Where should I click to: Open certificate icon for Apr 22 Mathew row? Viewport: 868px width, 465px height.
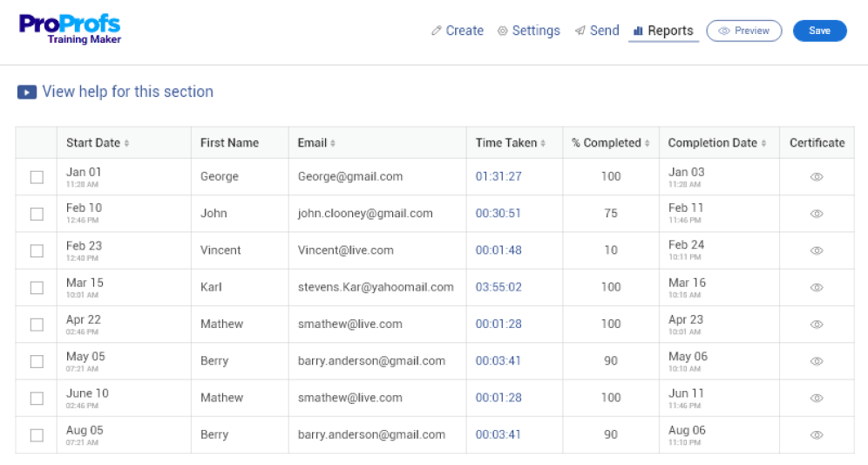point(817,325)
